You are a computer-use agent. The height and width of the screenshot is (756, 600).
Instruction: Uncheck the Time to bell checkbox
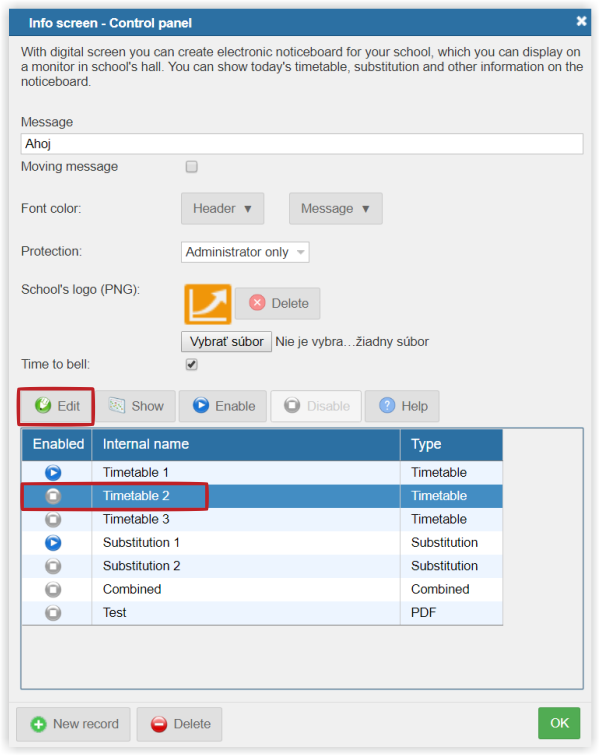(192, 365)
